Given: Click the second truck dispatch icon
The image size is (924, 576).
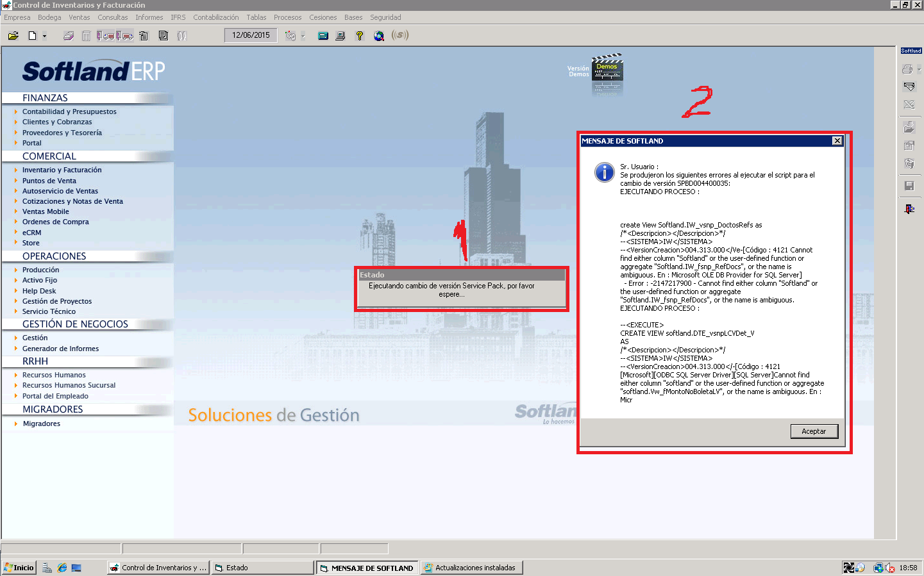Looking at the screenshot, I should [x=125, y=36].
